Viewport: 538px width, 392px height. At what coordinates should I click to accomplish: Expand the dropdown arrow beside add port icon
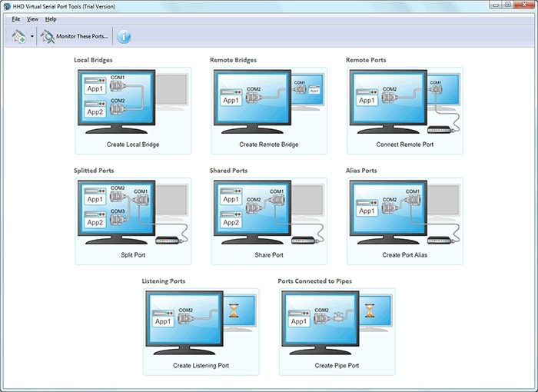point(32,37)
